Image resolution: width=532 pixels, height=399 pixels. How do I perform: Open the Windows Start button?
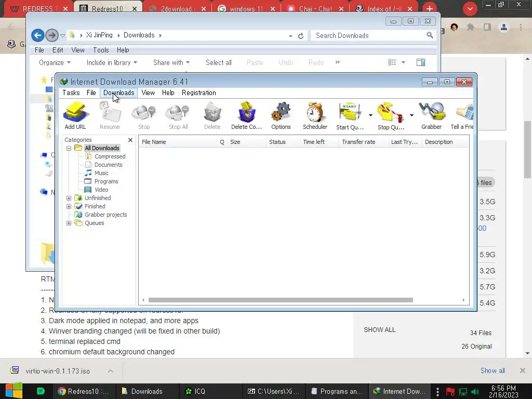(x=14, y=391)
